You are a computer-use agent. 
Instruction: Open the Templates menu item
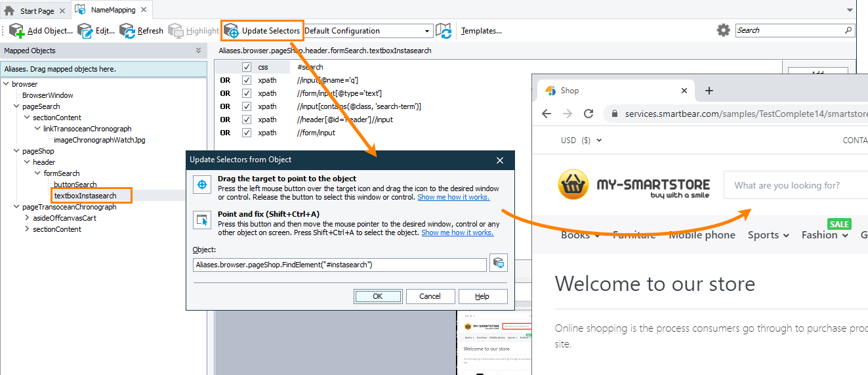coord(481,31)
